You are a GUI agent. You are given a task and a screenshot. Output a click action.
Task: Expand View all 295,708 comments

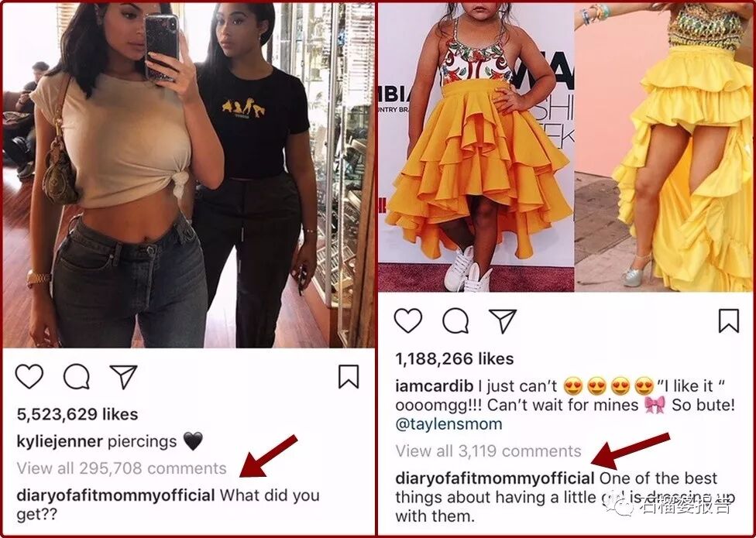tap(122, 468)
